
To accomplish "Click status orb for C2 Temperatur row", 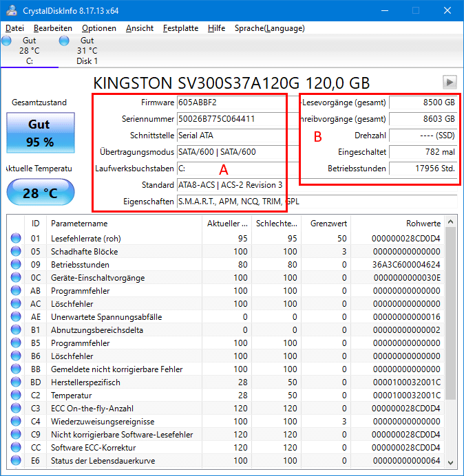I will coord(16,395).
